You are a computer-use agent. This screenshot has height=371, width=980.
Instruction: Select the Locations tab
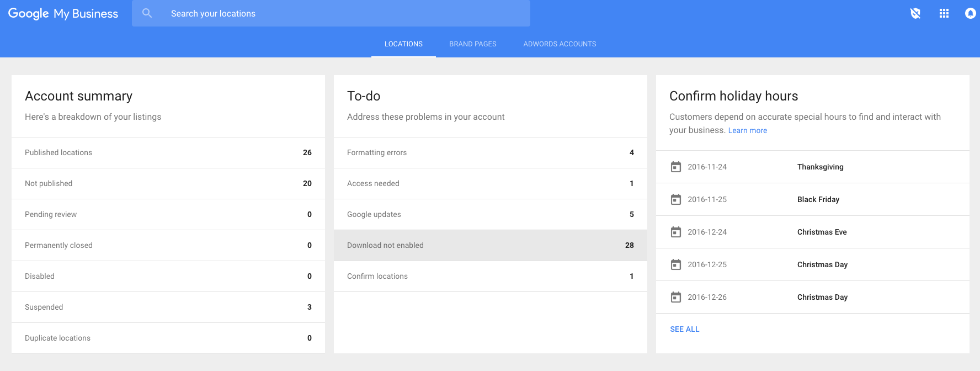pyautogui.click(x=403, y=44)
